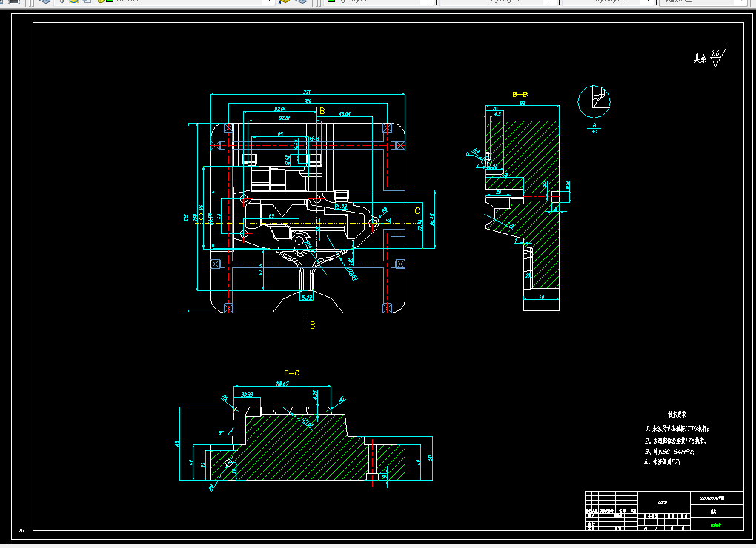Click the green layer color swatch
This screenshot has width=756, height=548.
tap(110, 1)
